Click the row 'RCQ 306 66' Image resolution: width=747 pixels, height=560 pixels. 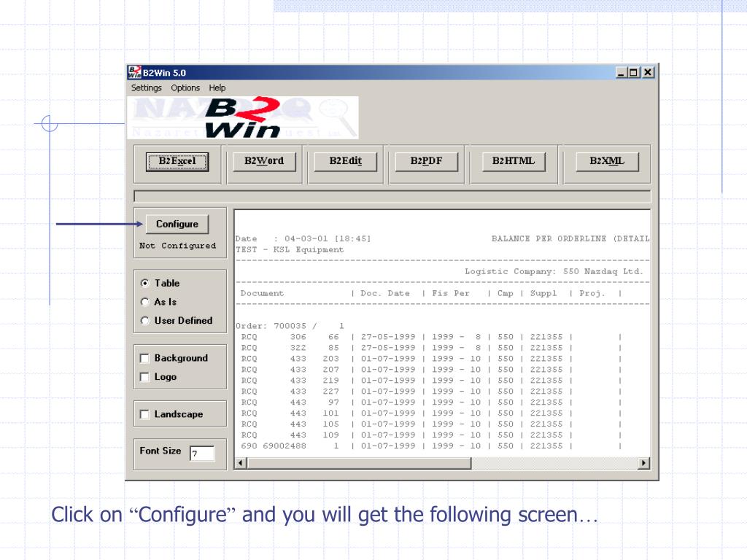pos(430,337)
